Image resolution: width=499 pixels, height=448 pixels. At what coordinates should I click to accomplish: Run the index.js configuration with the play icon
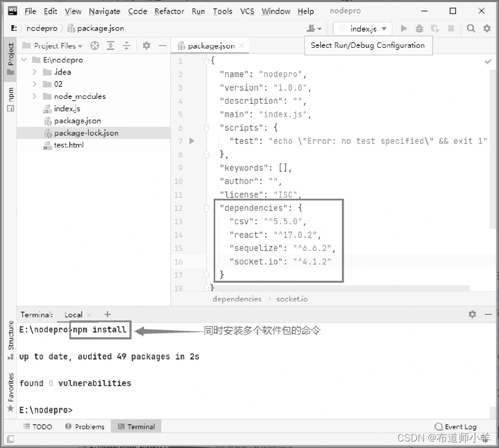coord(404,28)
